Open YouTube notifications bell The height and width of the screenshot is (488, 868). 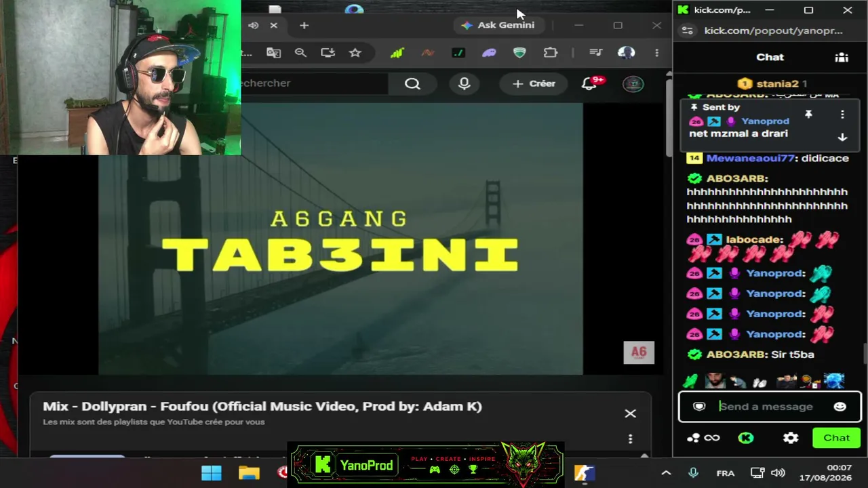(x=590, y=83)
